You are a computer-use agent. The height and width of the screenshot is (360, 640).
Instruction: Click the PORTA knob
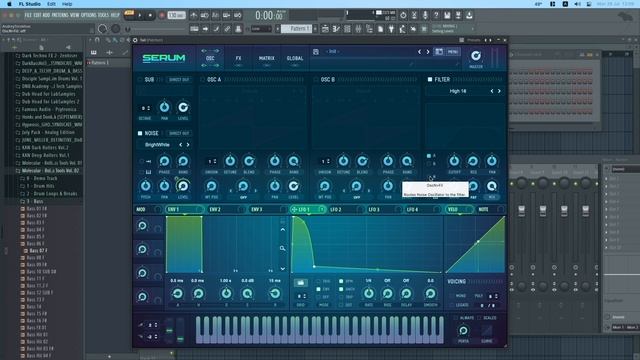pyautogui.click(x=463, y=330)
